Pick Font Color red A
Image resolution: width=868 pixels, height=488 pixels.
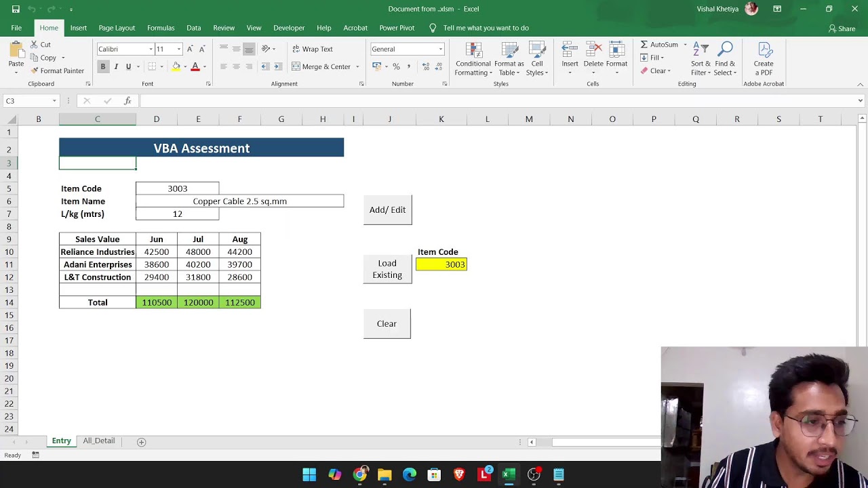pyautogui.click(x=195, y=66)
